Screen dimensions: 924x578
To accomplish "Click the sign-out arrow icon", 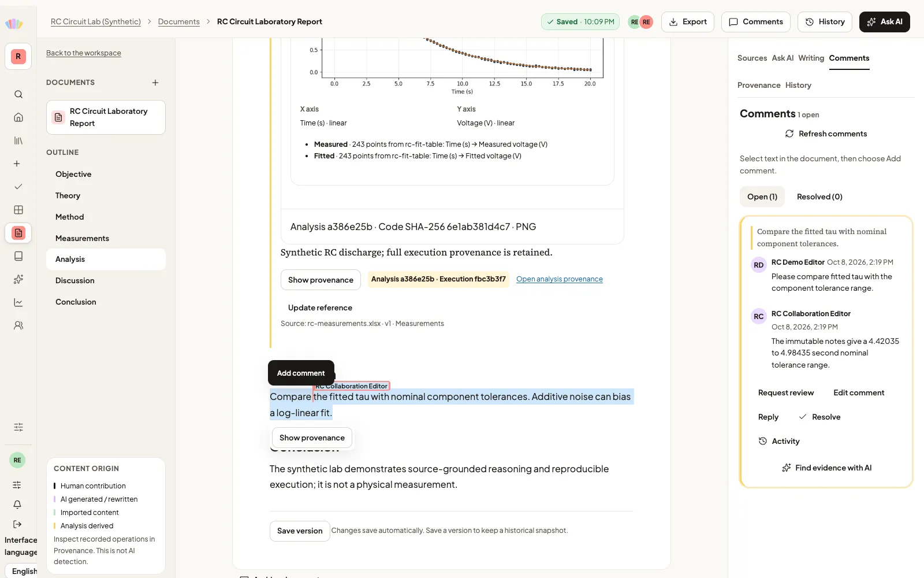I will [17, 524].
